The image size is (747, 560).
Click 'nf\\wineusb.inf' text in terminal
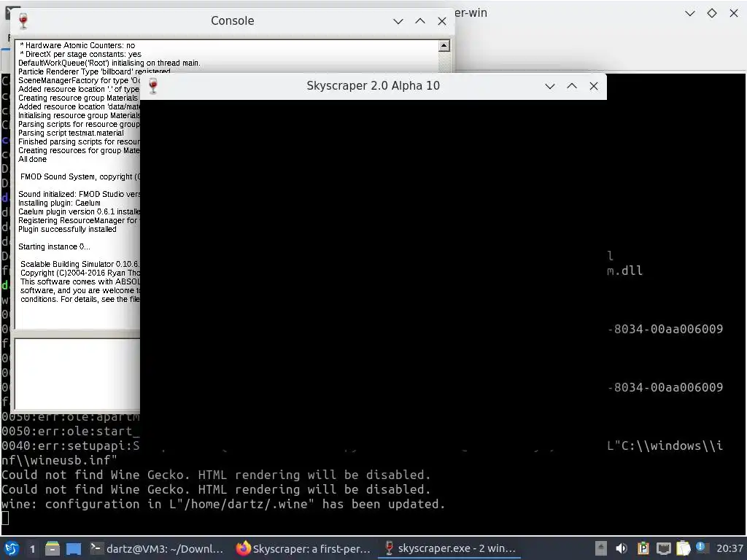click(x=59, y=461)
